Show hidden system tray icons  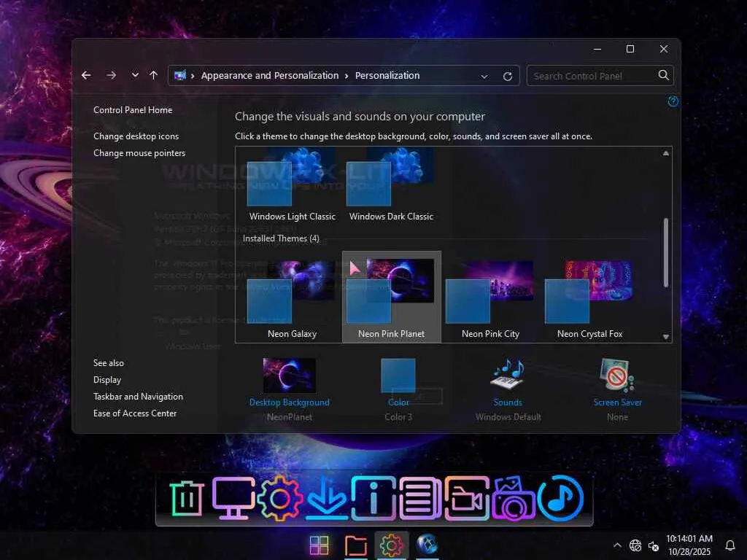617,545
